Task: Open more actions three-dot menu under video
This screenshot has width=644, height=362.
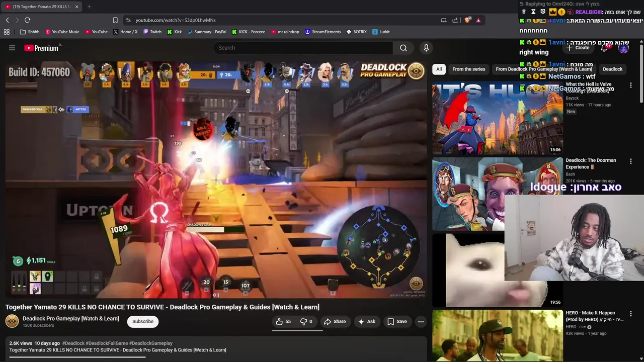Action: [421, 322]
